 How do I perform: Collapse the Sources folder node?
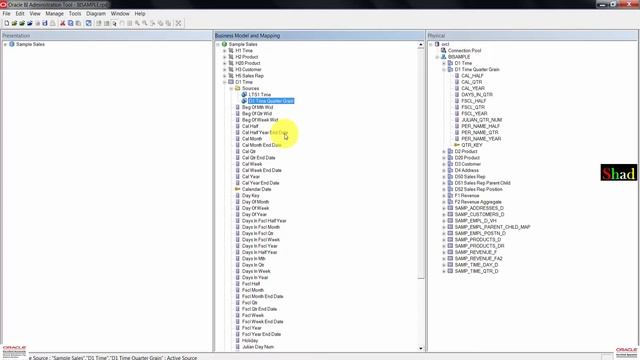click(x=231, y=88)
